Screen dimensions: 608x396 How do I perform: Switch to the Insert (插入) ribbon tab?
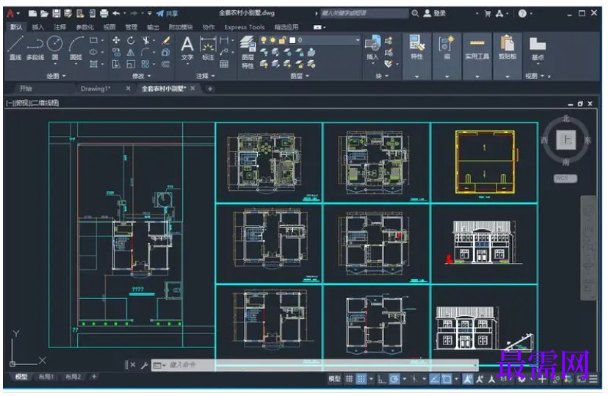point(38,27)
